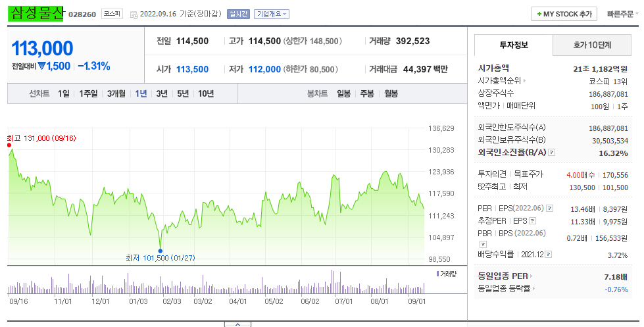This screenshot has height=327, width=644.
Task: Click the 목표주가 170,556 value
Action: (x=615, y=175)
